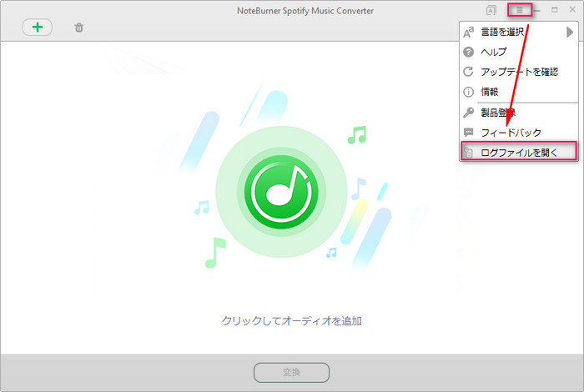The height and width of the screenshot is (392, 584).
Task: Maximize the NoteBurner window
Action: click(x=555, y=10)
